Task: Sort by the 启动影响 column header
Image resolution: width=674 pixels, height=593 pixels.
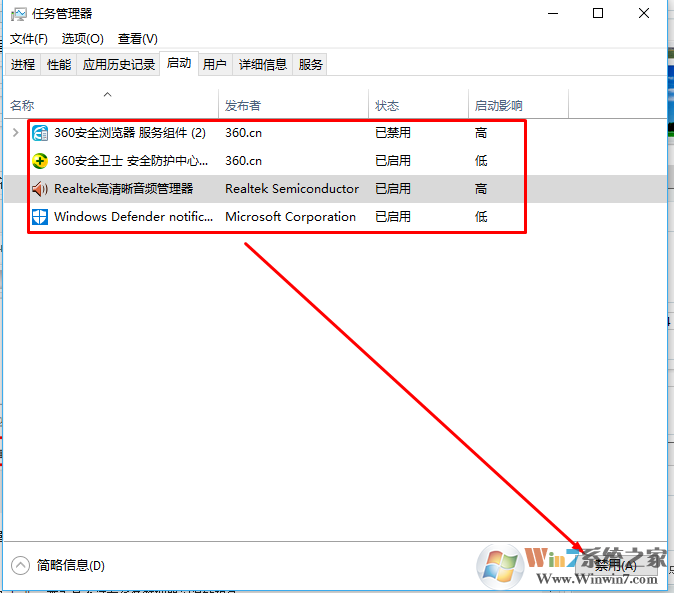Action: click(518, 104)
